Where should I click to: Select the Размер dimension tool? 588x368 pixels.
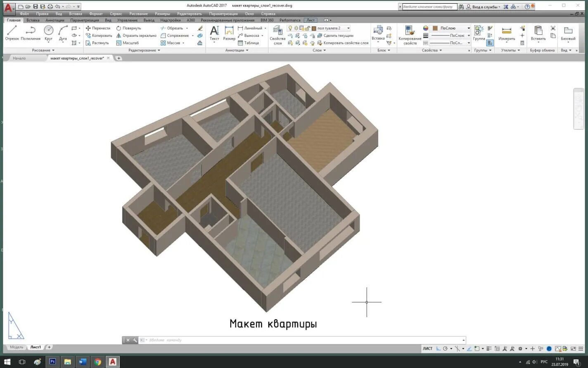[x=229, y=33]
